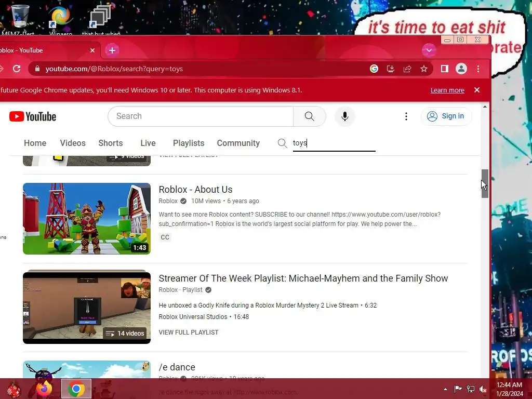The width and height of the screenshot is (532, 399).
Task: Click network tray icon
Action: pyautogui.click(x=471, y=389)
